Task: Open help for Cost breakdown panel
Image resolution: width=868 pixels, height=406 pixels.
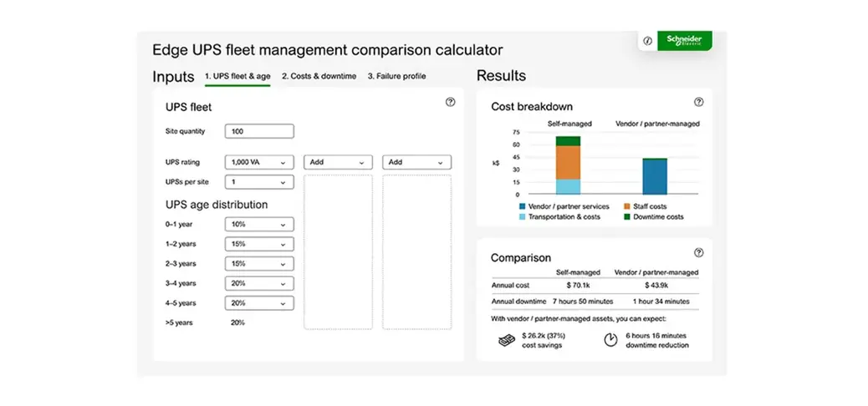Action: (698, 102)
